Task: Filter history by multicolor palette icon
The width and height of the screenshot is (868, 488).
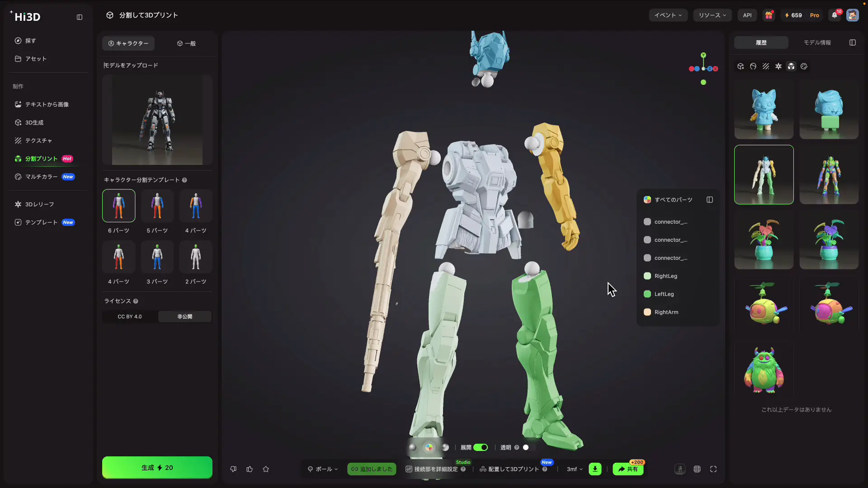Action: (804, 66)
